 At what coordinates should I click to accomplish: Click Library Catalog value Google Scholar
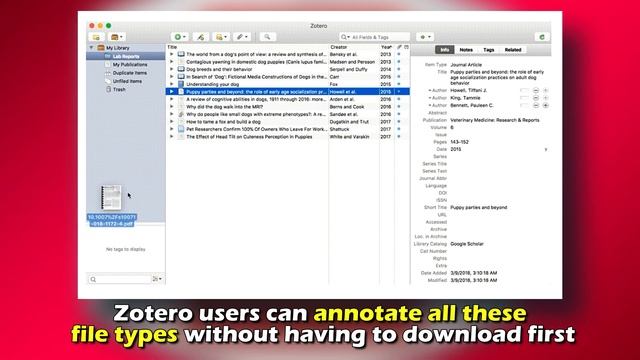click(x=467, y=244)
